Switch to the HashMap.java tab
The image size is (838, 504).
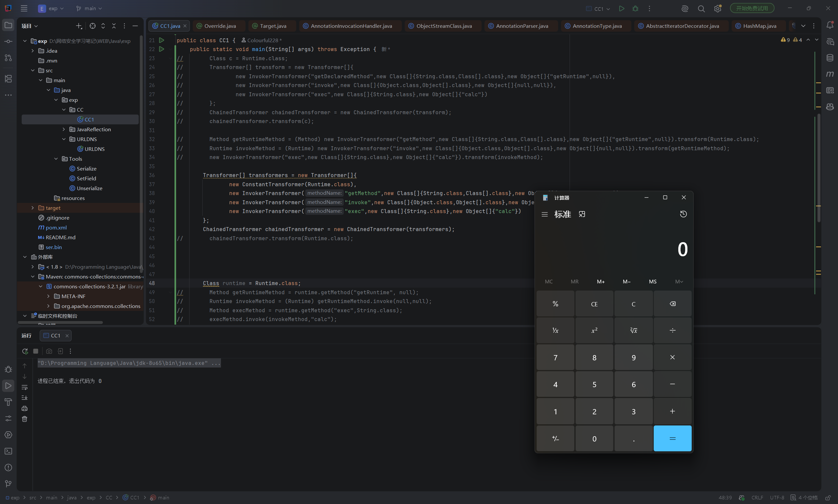(759, 26)
